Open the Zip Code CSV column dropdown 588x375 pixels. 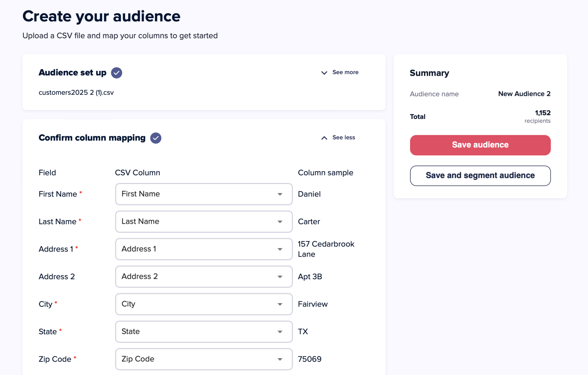204,359
